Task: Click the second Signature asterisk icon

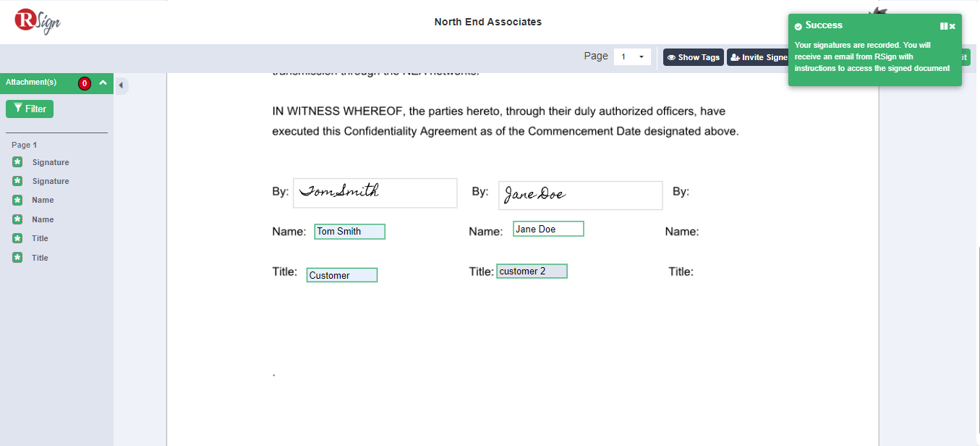Action: [x=17, y=180]
